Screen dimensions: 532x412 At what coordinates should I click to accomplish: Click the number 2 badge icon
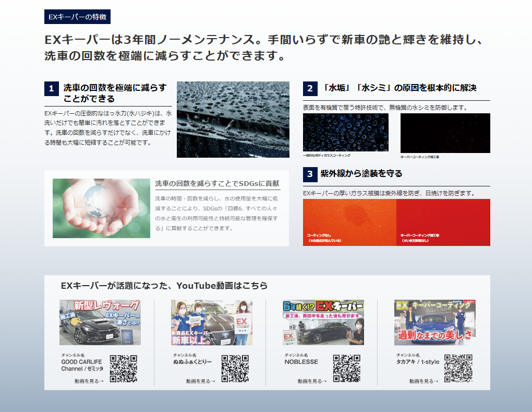(310, 89)
